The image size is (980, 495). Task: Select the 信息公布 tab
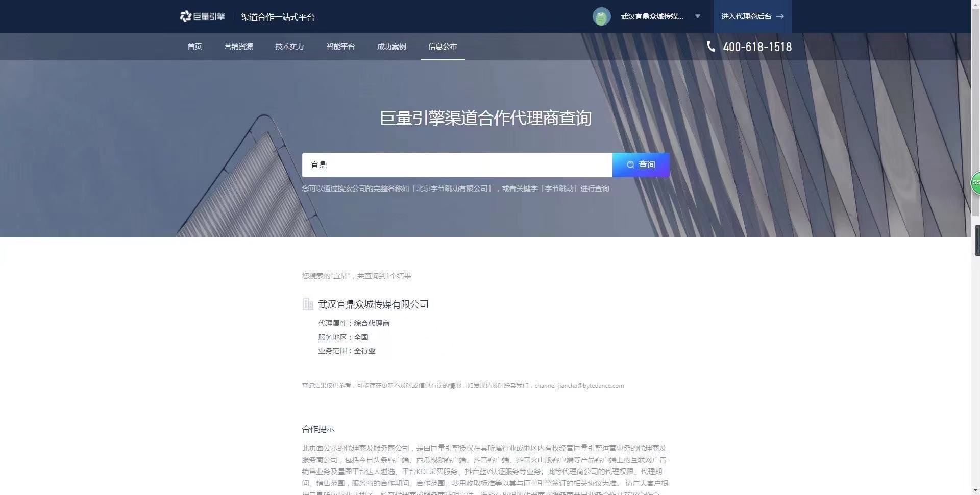coord(443,46)
